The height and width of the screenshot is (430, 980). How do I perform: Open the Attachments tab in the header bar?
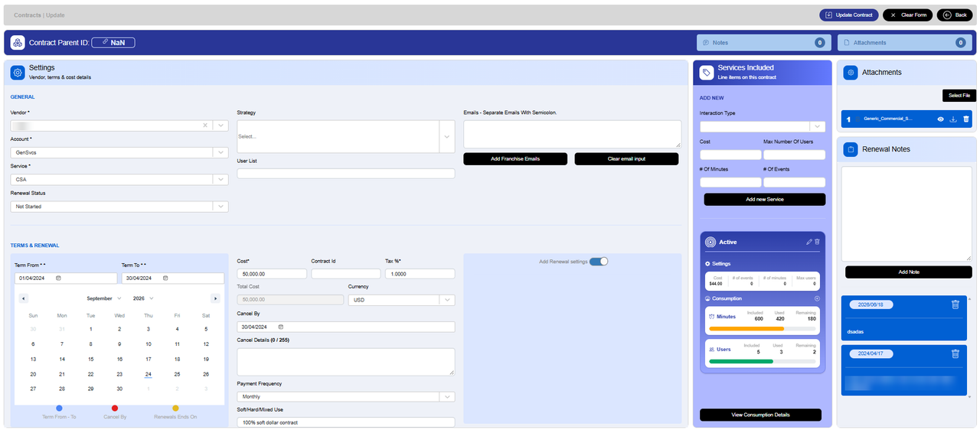point(904,43)
